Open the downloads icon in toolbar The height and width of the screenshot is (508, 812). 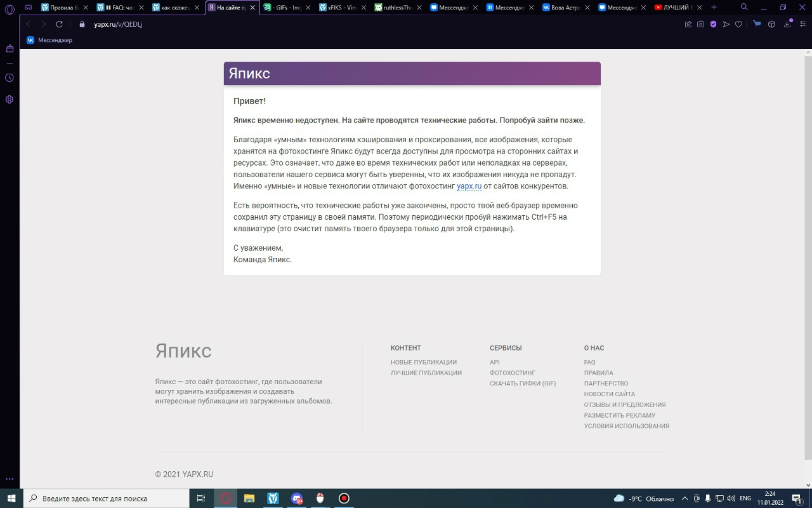tap(787, 24)
